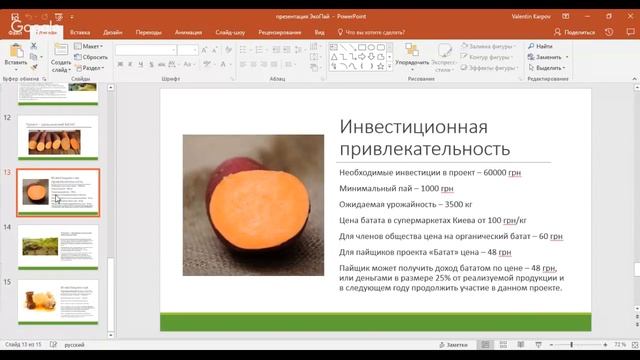Switch to the Вставка tab

[x=80, y=32]
